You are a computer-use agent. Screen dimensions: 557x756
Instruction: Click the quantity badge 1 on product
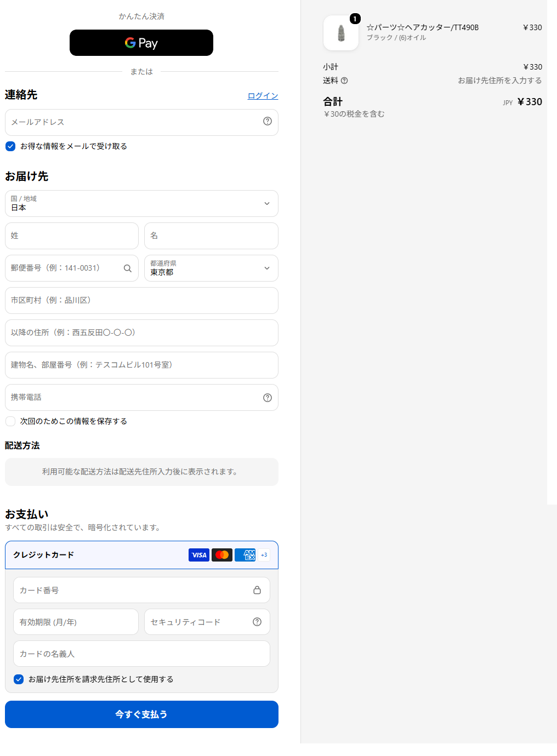(x=355, y=19)
